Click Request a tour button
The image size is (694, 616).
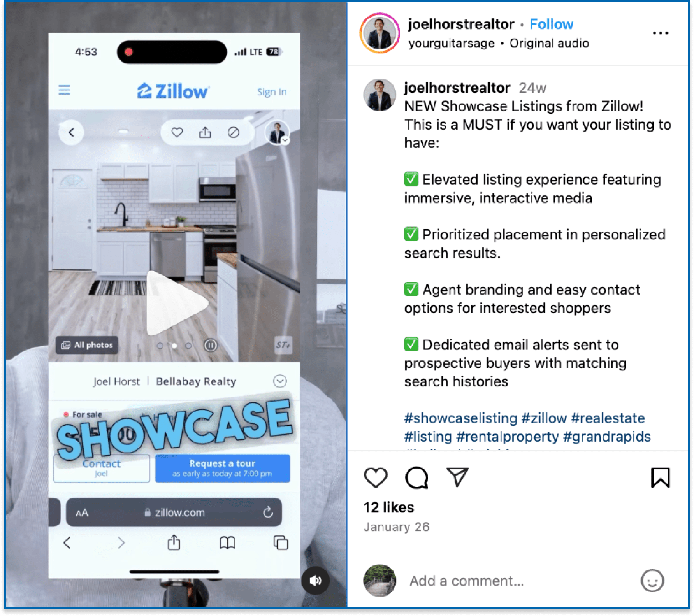point(222,468)
